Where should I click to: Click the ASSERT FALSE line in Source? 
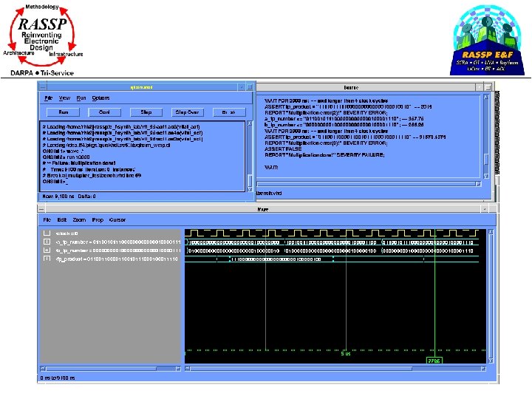(x=283, y=149)
